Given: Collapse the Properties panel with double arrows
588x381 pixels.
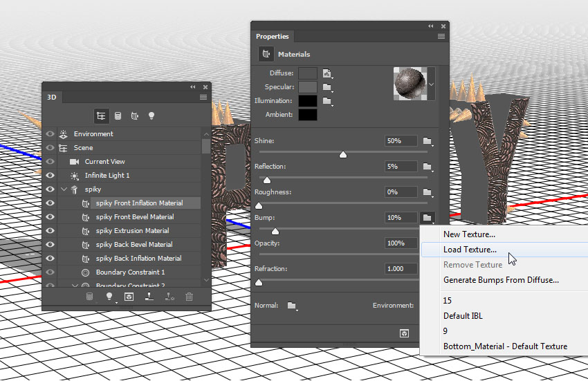Looking at the screenshot, I should point(430,26).
